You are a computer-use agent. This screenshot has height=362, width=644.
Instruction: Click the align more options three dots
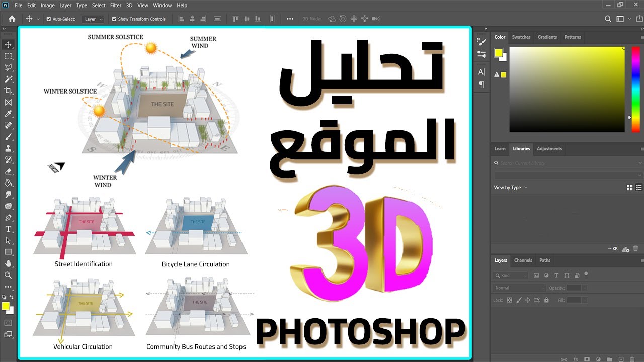coord(290,19)
